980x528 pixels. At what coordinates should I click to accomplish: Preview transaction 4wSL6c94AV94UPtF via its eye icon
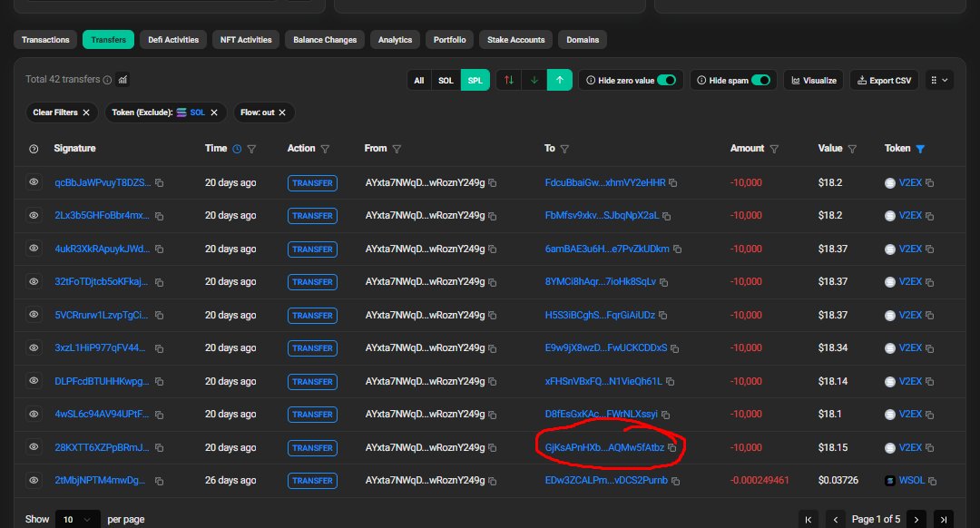tap(34, 414)
